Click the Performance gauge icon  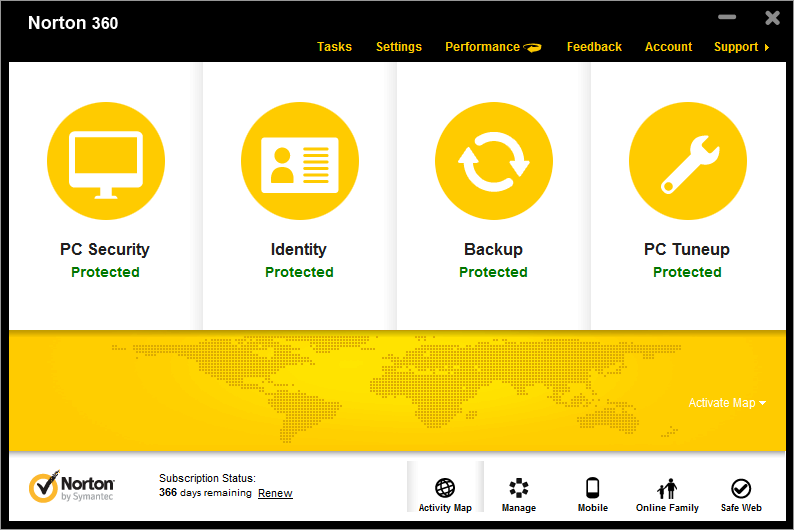click(532, 48)
